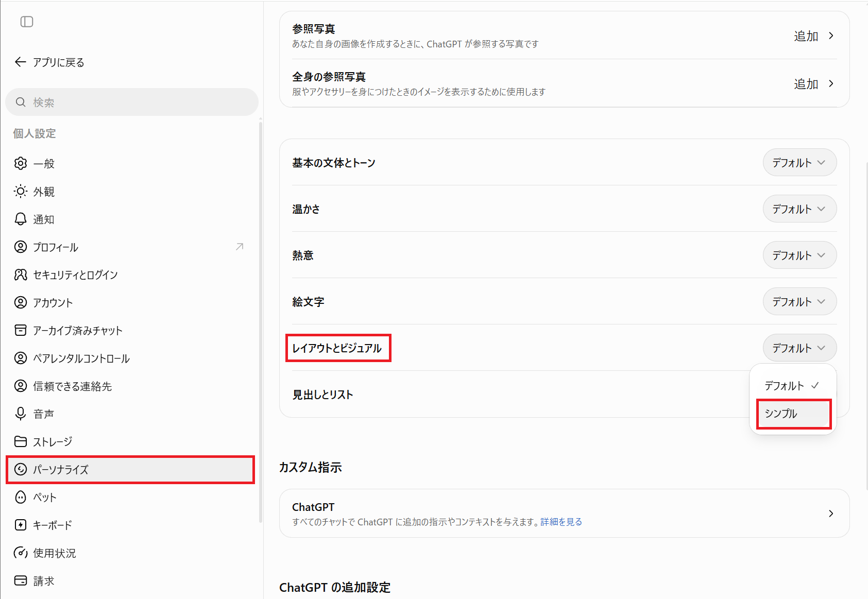Click the keyboard shortcut icon for キーボード
The image size is (868, 599).
pyautogui.click(x=21, y=525)
